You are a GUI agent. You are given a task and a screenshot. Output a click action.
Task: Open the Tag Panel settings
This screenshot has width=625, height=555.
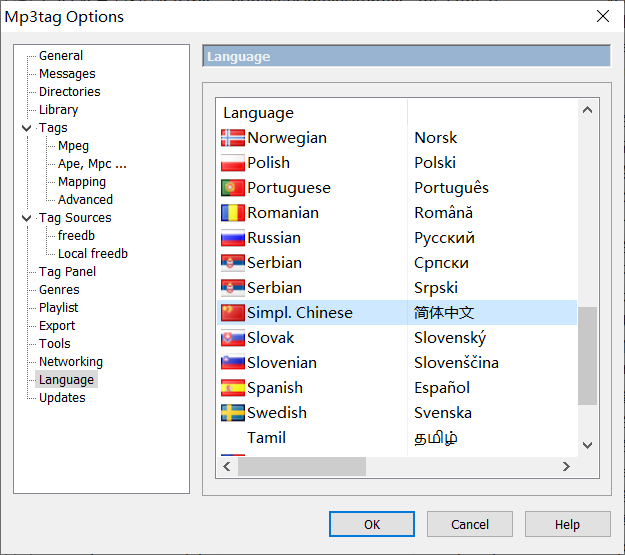coord(67,272)
